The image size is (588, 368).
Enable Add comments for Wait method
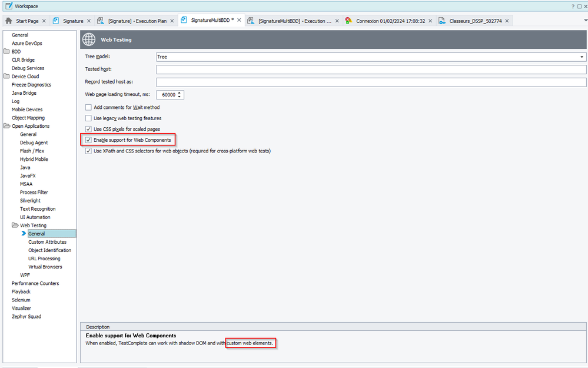point(88,107)
